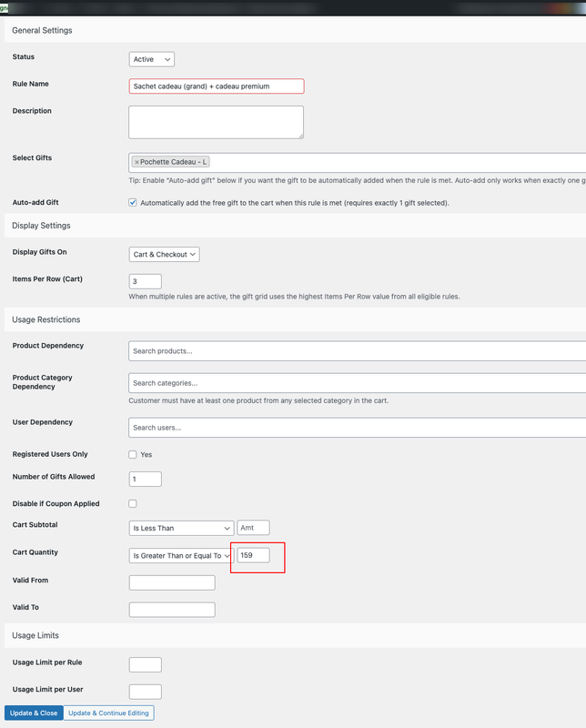The width and height of the screenshot is (586, 728).
Task: Click the Rule Name input field
Action: click(217, 86)
